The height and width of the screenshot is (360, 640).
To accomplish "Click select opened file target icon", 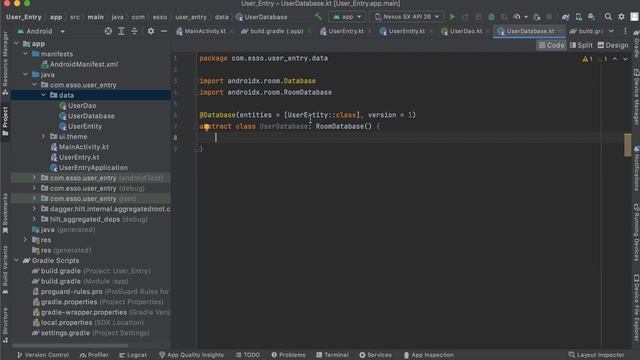I will (x=108, y=31).
